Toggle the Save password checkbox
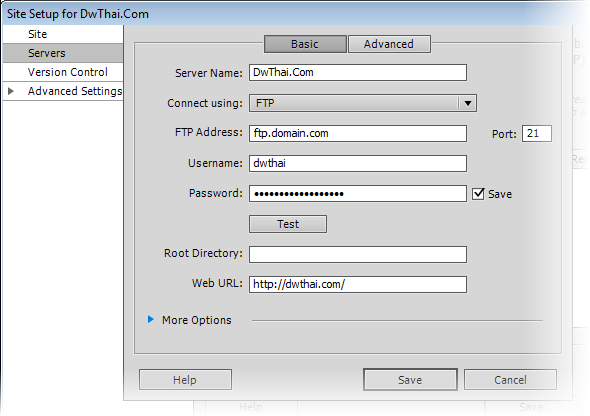This screenshot has height=416, width=590. [478, 194]
